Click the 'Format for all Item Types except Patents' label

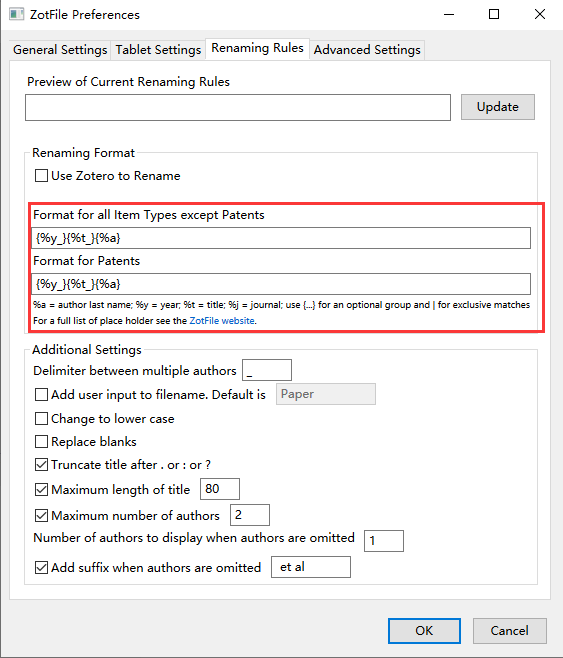tap(149, 215)
